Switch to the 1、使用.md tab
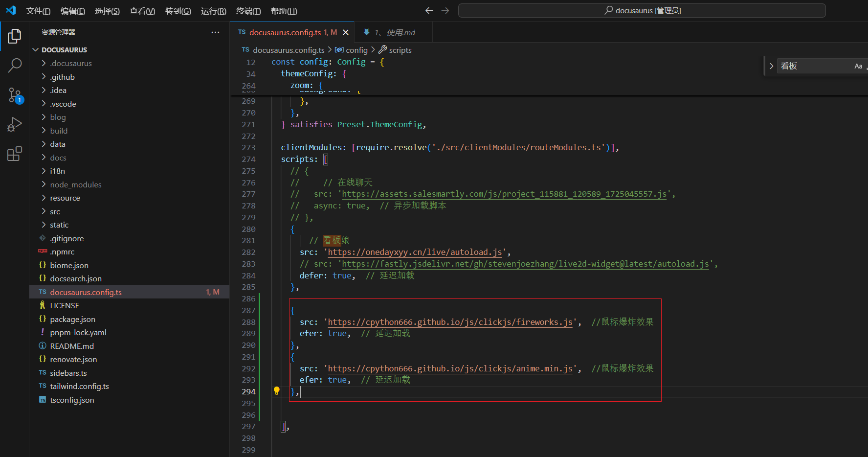868x457 pixels. (x=394, y=32)
